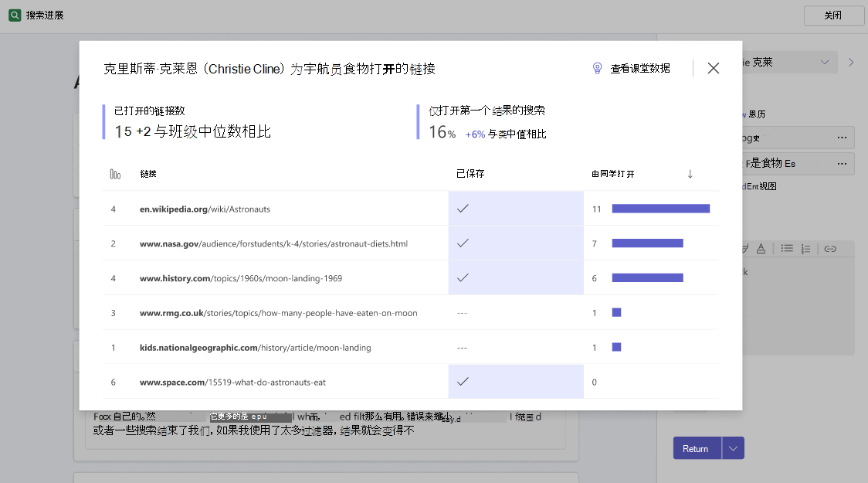
Task: Open www.history.com moon-landing-1969 link
Action: click(x=241, y=278)
